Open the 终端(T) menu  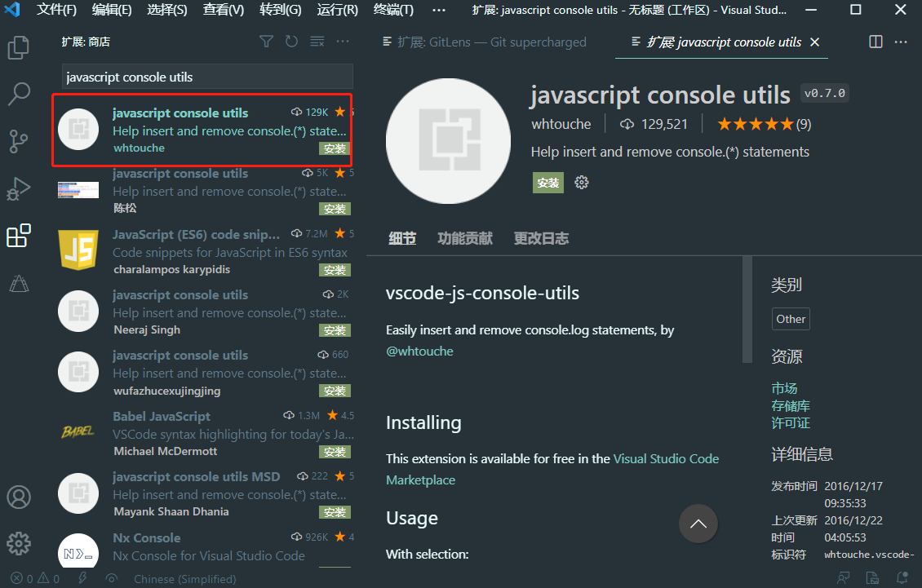click(x=393, y=10)
